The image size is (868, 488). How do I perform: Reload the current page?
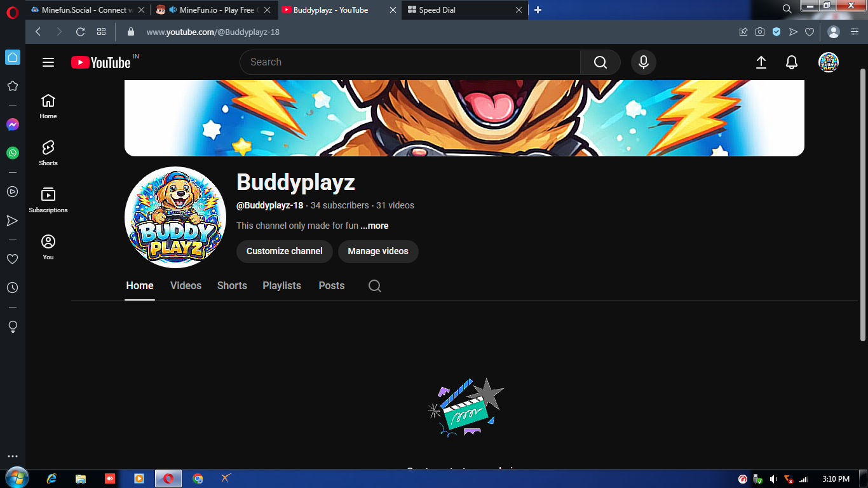click(80, 32)
